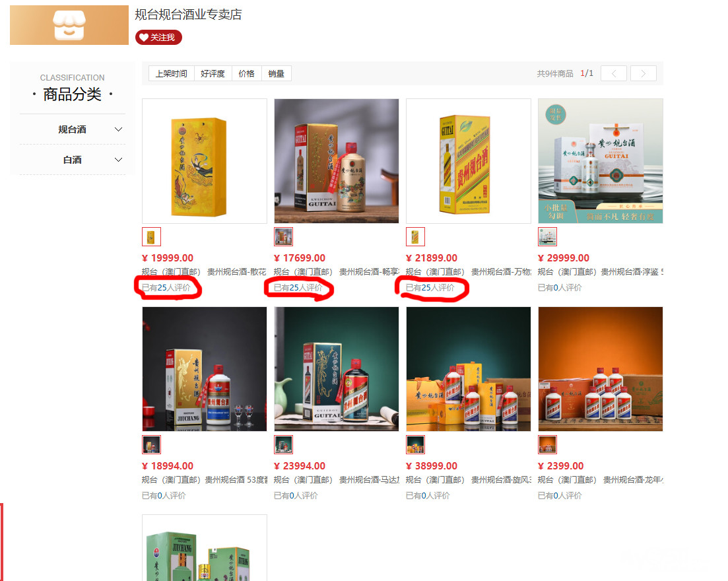728x581 pixels.
Task: Select small thumbnail under ¥2399.00 product
Action: pos(547,444)
